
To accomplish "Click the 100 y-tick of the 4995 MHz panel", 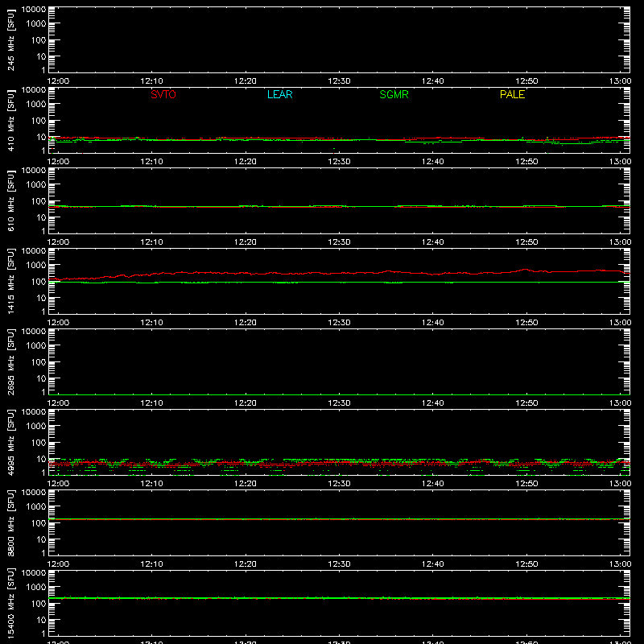I will (39, 443).
